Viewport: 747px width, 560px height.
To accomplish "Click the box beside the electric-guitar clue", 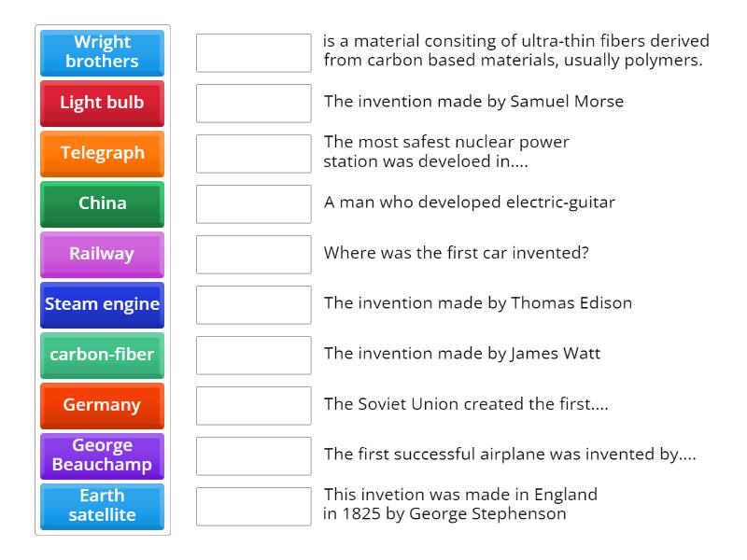I will point(253,203).
